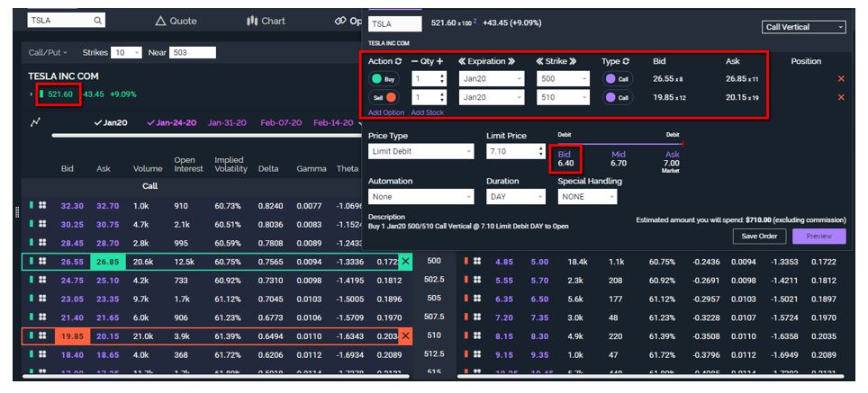868x393 pixels.
Task: Select the Jan-31-20 expiration tab
Action: [x=229, y=122]
